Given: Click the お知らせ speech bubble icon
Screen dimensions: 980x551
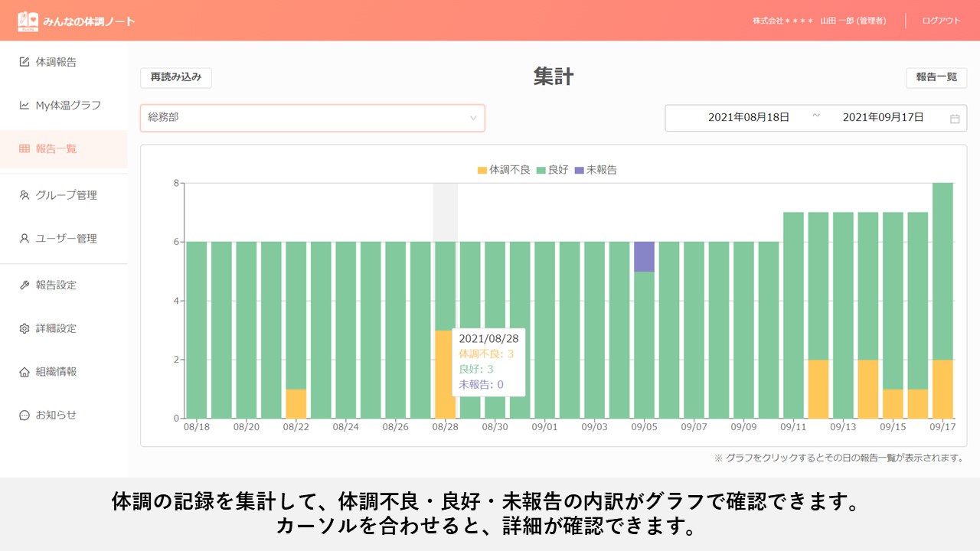Looking at the screenshot, I should click(24, 416).
